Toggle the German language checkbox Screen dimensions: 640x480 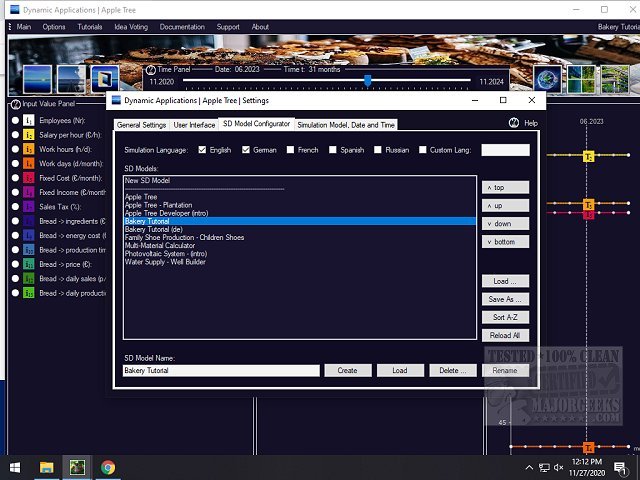(x=246, y=150)
